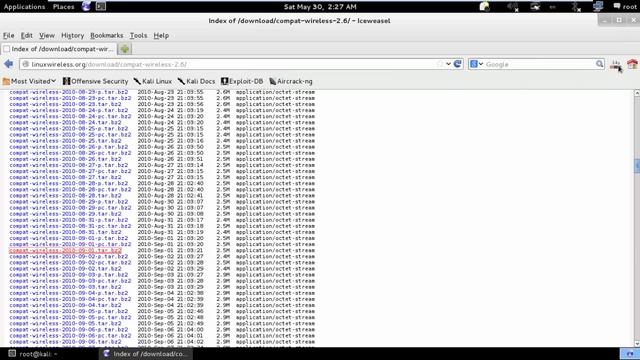The image size is (640, 360).
Task: Download compat-wireless-2010-08-26.tar.bz2
Action: 65,159
